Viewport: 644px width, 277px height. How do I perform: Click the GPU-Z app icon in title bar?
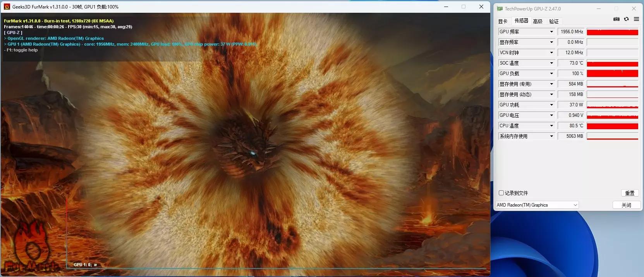pyautogui.click(x=500, y=9)
